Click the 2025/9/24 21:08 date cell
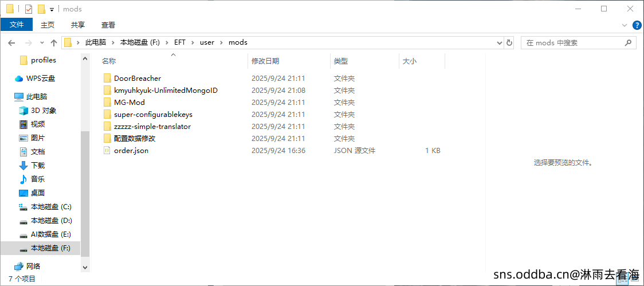The height and width of the screenshot is (286, 644). point(278,91)
